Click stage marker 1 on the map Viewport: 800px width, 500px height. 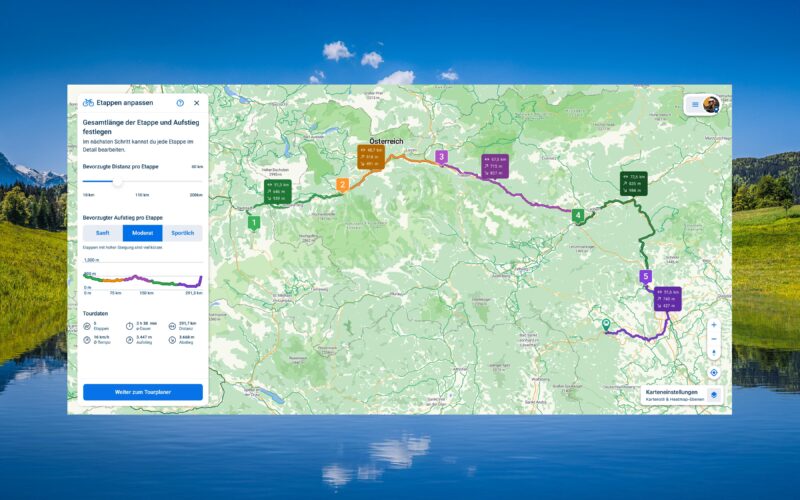point(254,223)
